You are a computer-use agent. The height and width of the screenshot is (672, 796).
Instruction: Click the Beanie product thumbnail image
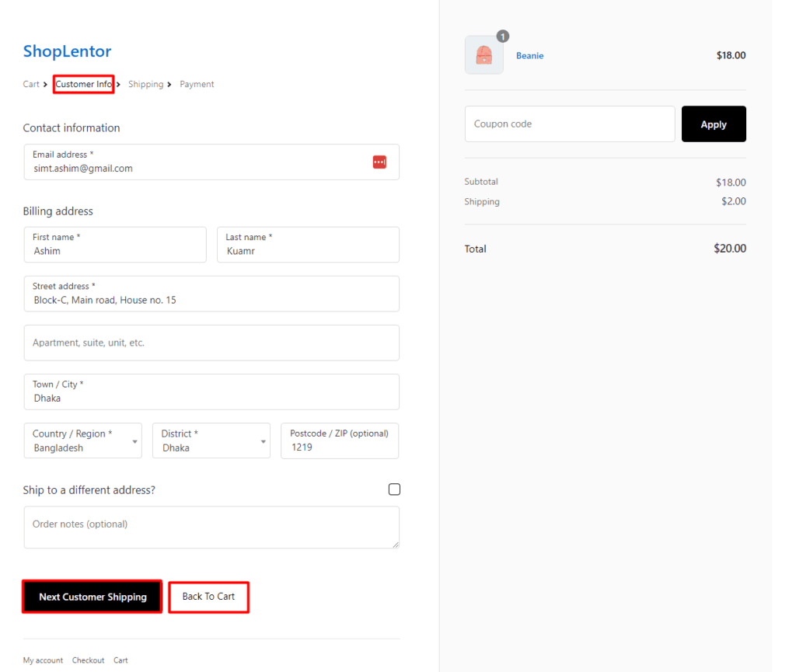point(484,55)
